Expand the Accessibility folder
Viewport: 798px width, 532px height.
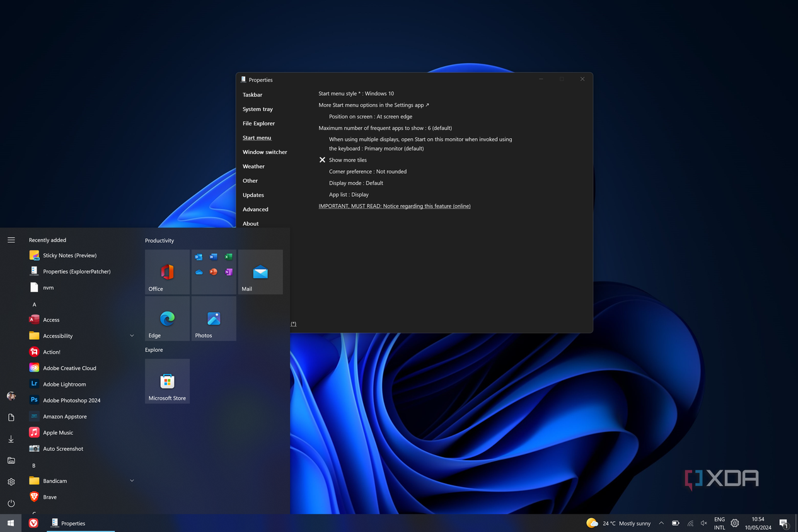pyautogui.click(x=82, y=336)
